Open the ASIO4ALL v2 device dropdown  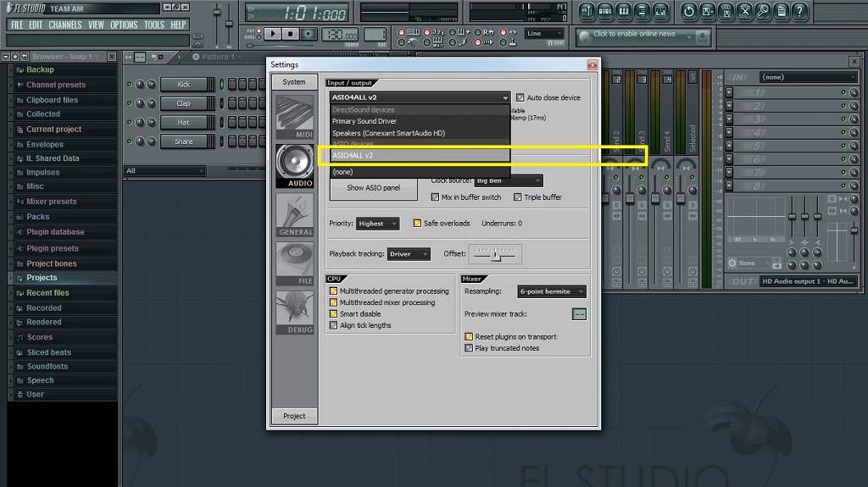420,97
